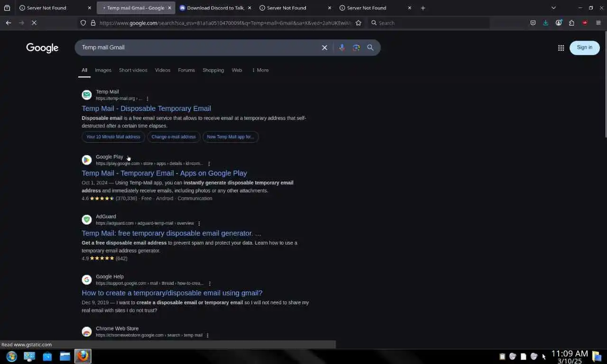The height and width of the screenshot is (364, 607).
Task: Click New Temp Mail app for chip
Action: click(230, 137)
